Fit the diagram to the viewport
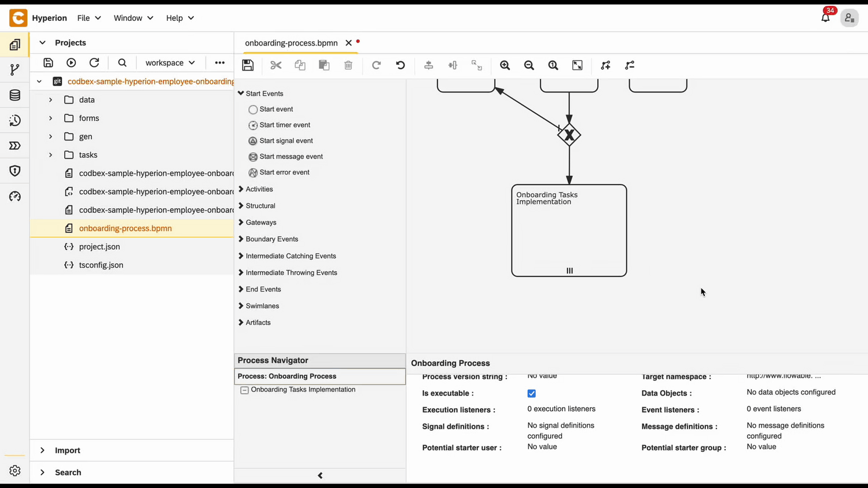Image resolution: width=868 pixels, height=488 pixels. (577, 65)
